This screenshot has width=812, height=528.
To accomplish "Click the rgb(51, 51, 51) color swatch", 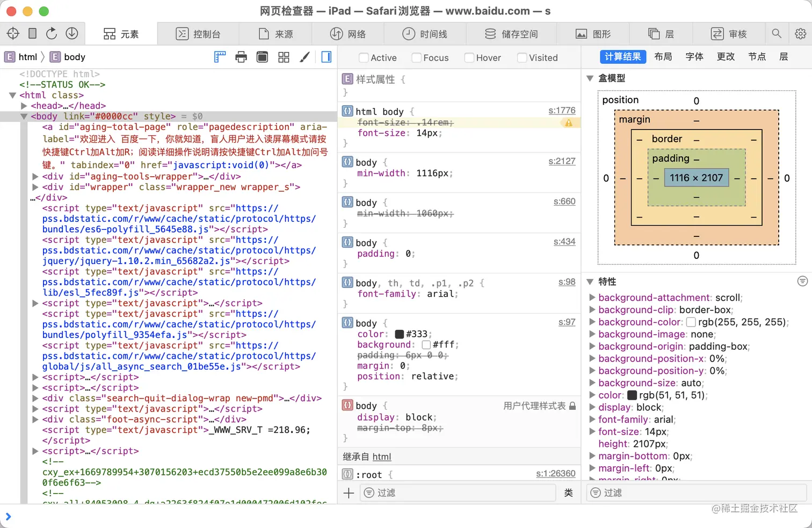I will tap(633, 395).
